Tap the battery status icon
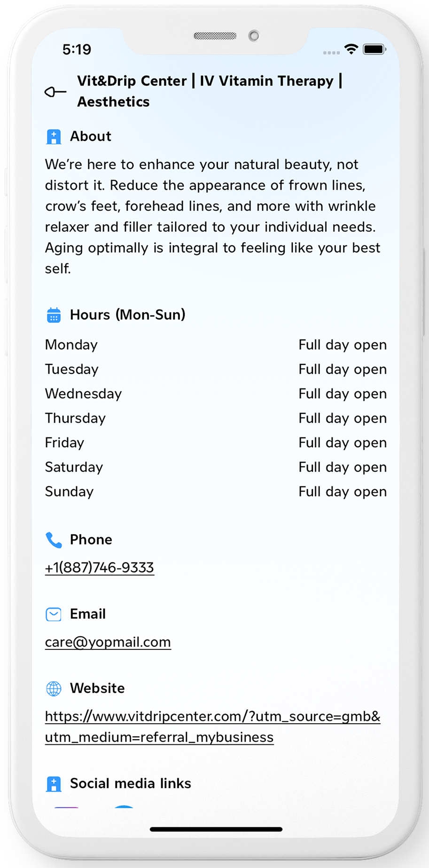Screen dimensions: 429x868 374,49
